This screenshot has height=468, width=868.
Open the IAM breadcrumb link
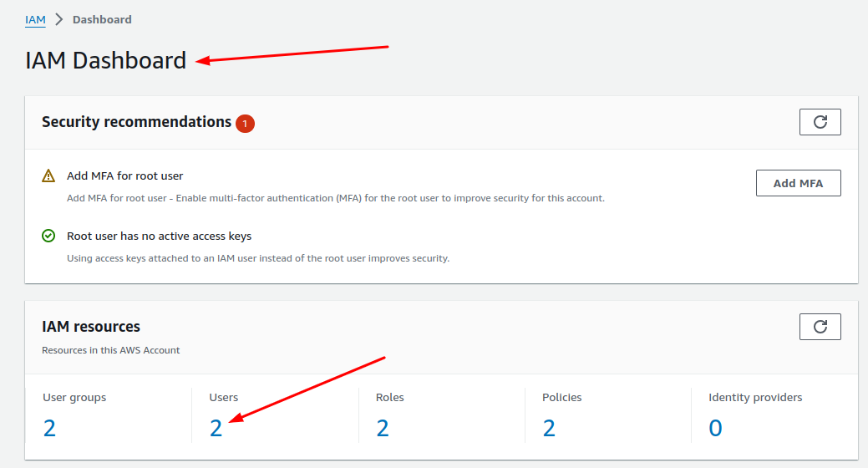(x=35, y=20)
